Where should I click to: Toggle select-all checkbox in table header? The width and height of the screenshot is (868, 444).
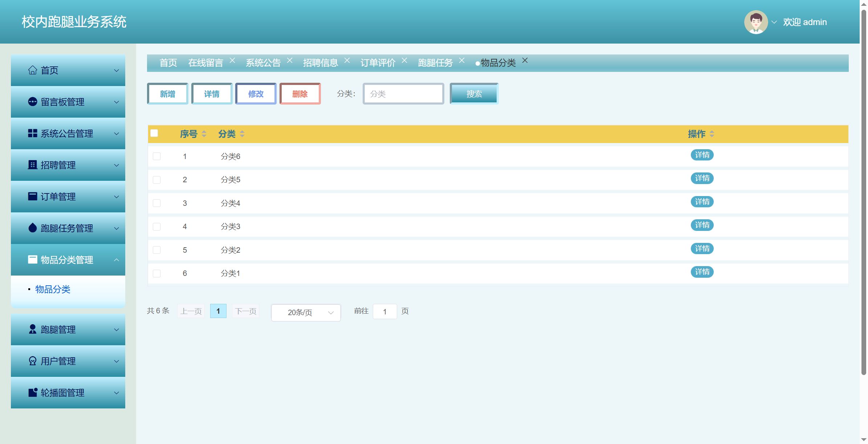pos(154,133)
